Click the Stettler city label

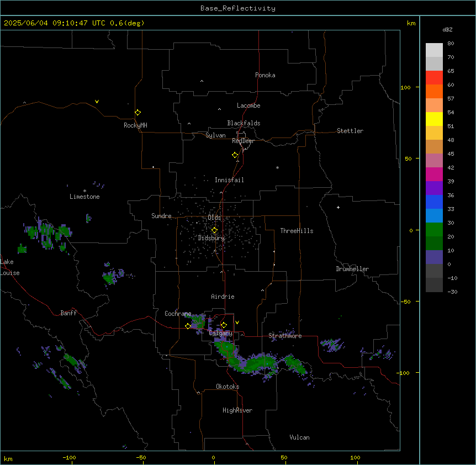350,131
